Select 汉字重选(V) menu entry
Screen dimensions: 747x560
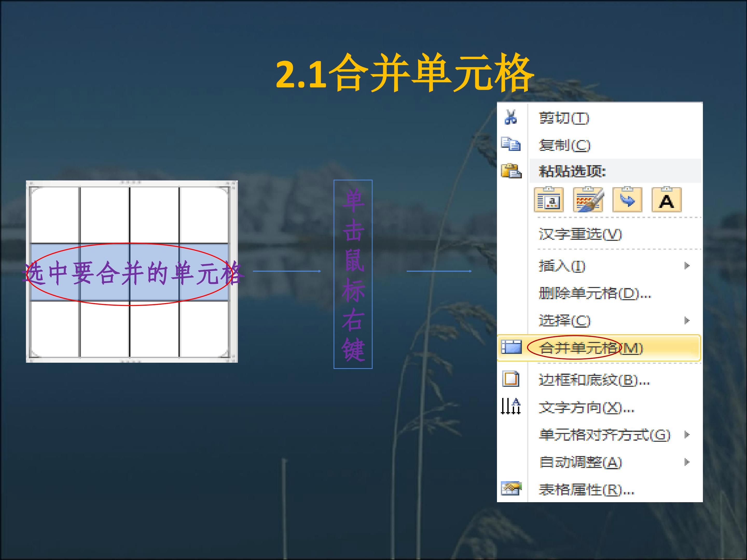coord(580,234)
